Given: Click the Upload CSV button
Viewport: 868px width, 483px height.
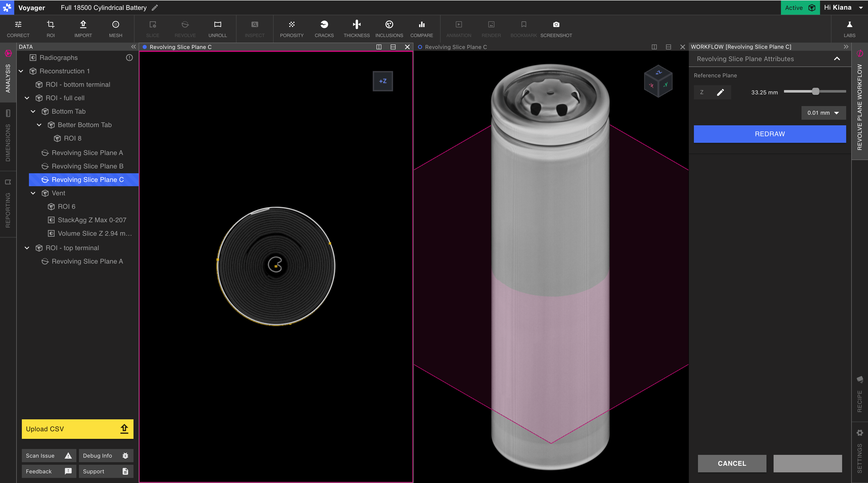Looking at the screenshot, I should (x=77, y=429).
